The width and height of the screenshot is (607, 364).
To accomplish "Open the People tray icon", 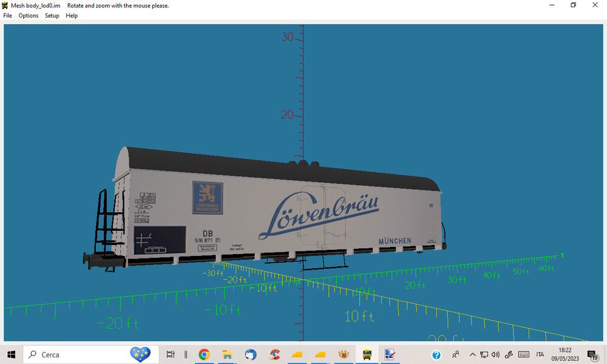I will (x=456, y=354).
